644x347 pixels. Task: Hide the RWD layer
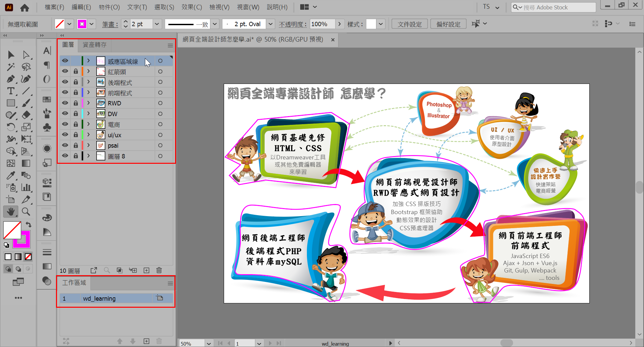click(x=65, y=103)
